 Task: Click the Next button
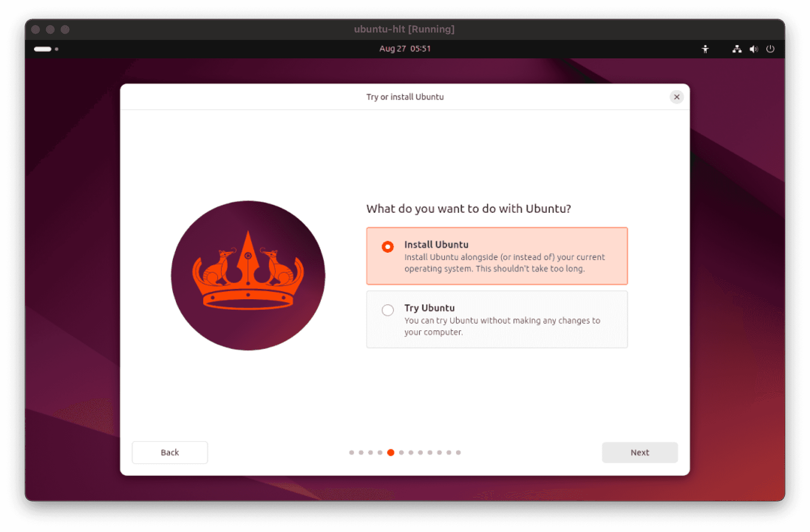(x=640, y=452)
